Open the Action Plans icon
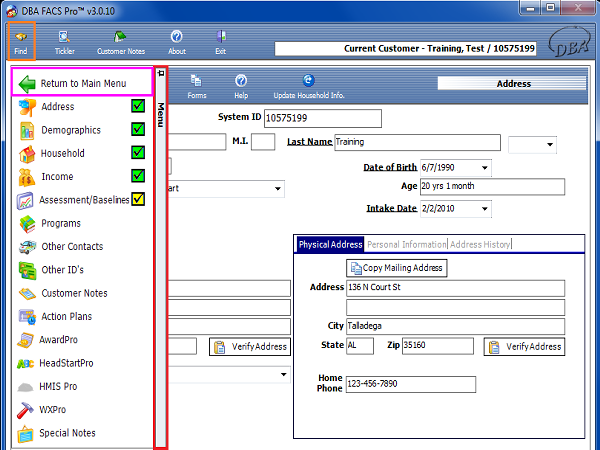The width and height of the screenshot is (600, 450). click(28, 317)
